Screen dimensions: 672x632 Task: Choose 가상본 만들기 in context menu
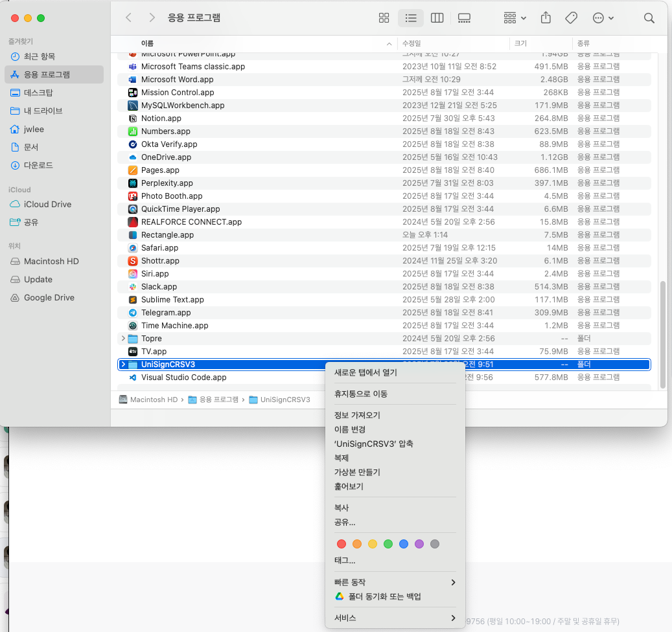tap(395, 472)
